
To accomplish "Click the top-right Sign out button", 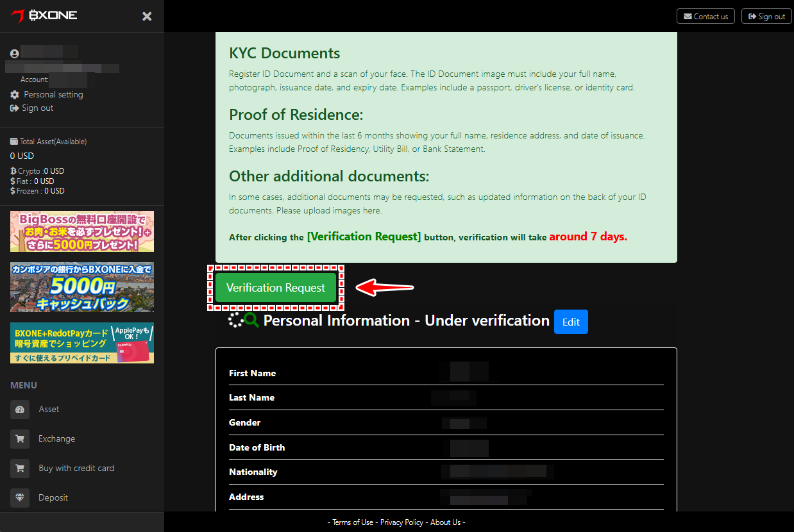I will click(x=766, y=16).
